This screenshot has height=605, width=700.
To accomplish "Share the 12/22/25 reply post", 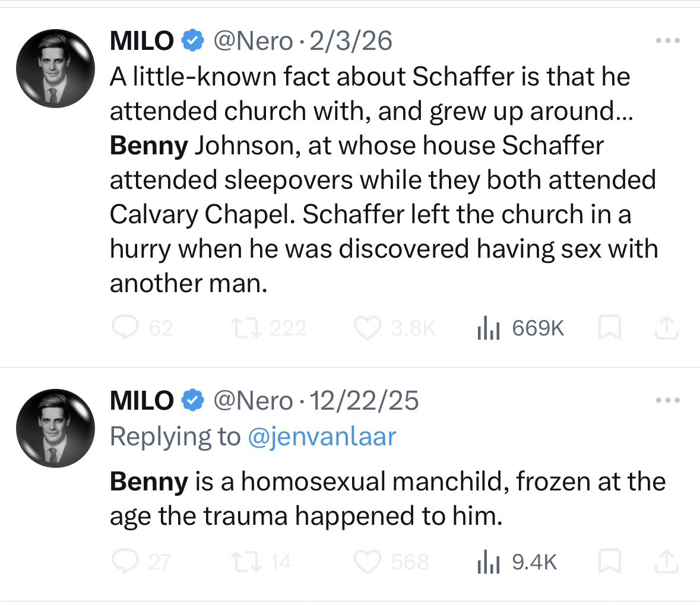I will 666,562.
